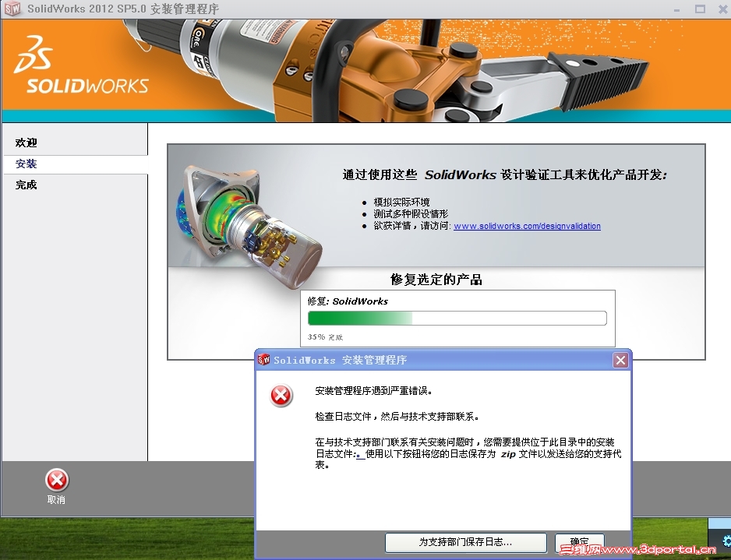The image size is (731, 560).
Task: Confirm error dialog with 确定 button
Action: click(x=580, y=542)
